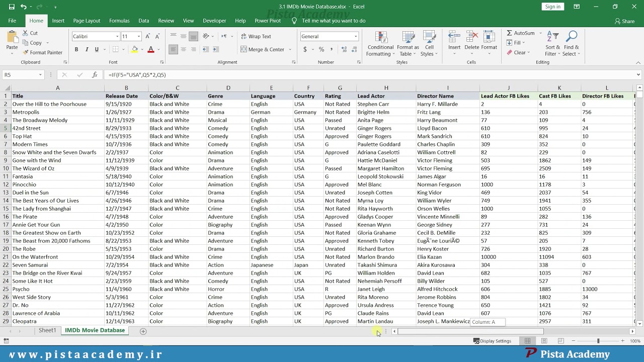Set Center horizontal alignment
This screenshot has height=362, width=644.
[183, 49]
